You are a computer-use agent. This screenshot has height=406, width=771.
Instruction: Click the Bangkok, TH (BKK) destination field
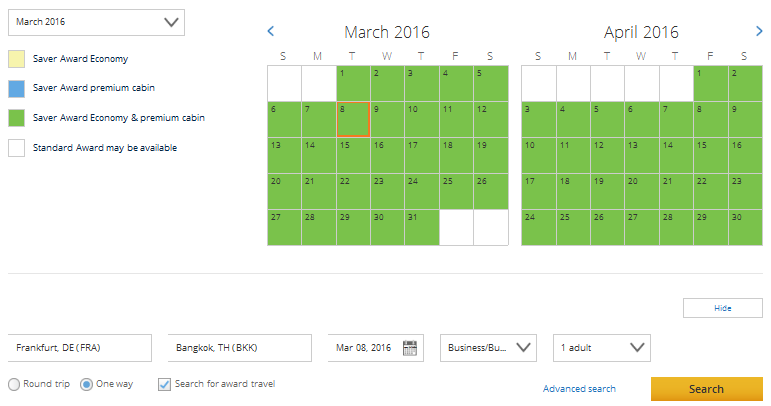(x=240, y=348)
